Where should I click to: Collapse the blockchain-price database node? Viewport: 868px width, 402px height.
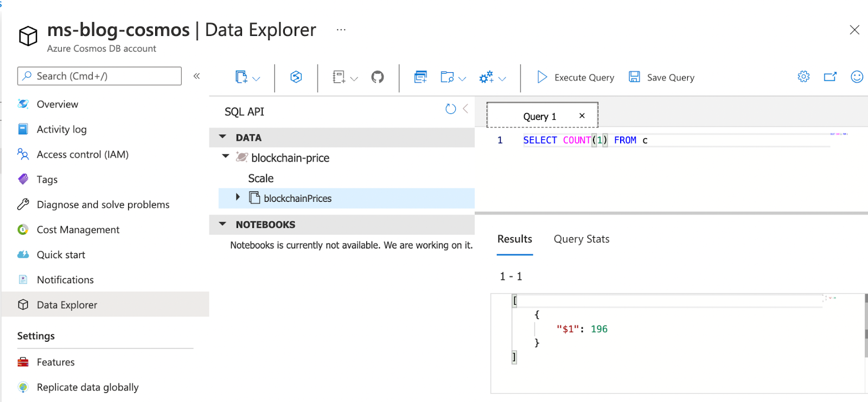coord(226,156)
